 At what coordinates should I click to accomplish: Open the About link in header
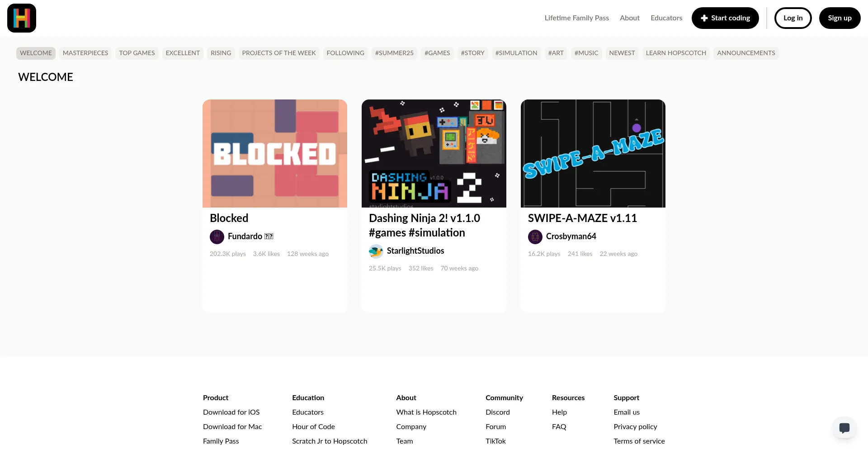pos(629,18)
